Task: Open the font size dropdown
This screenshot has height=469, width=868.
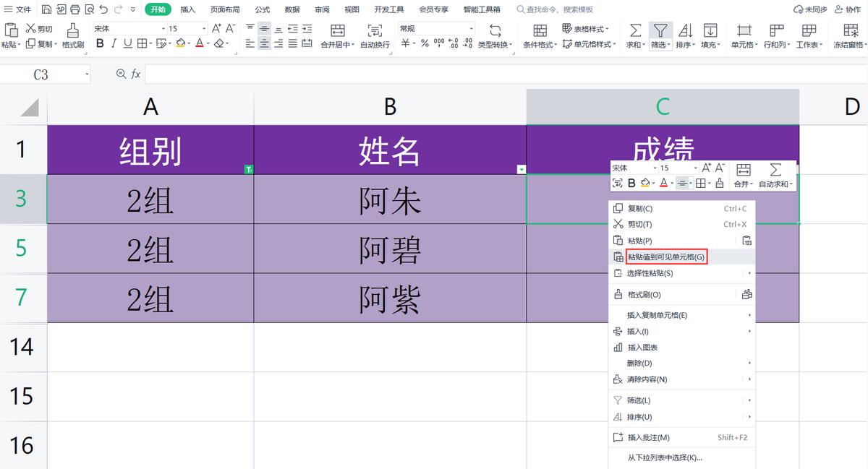Action: 204,27
